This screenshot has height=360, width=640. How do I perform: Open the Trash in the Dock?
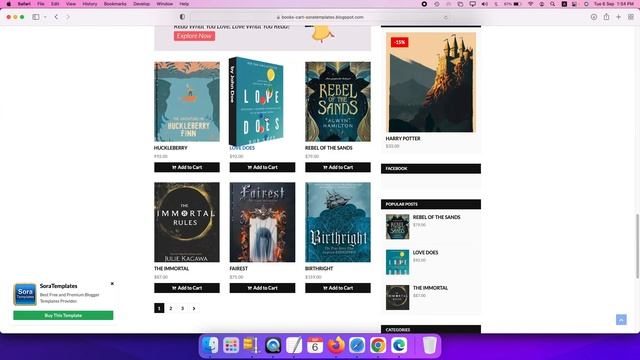(429, 346)
